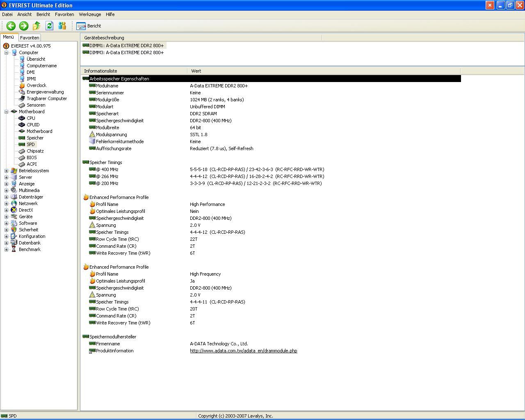Expand the Benchmark branch
Image resolution: width=525 pixels, height=420 pixels.
pyautogui.click(x=6, y=249)
